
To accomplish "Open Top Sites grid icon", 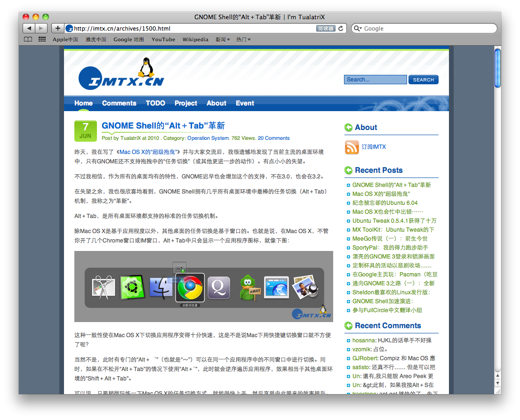I will [42, 40].
